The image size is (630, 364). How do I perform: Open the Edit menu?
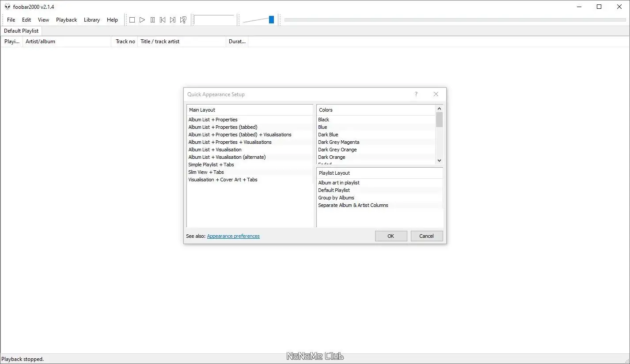[x=27, y=20]
